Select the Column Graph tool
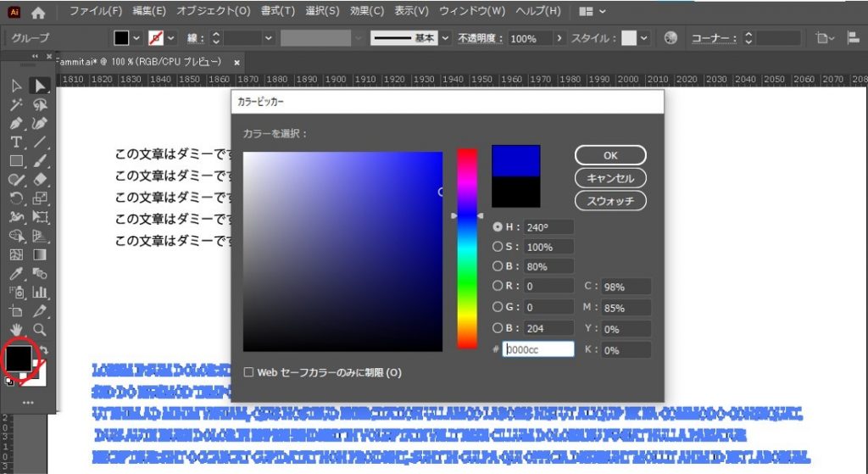This screenshot has height=474, width=868. click(39, 293)
